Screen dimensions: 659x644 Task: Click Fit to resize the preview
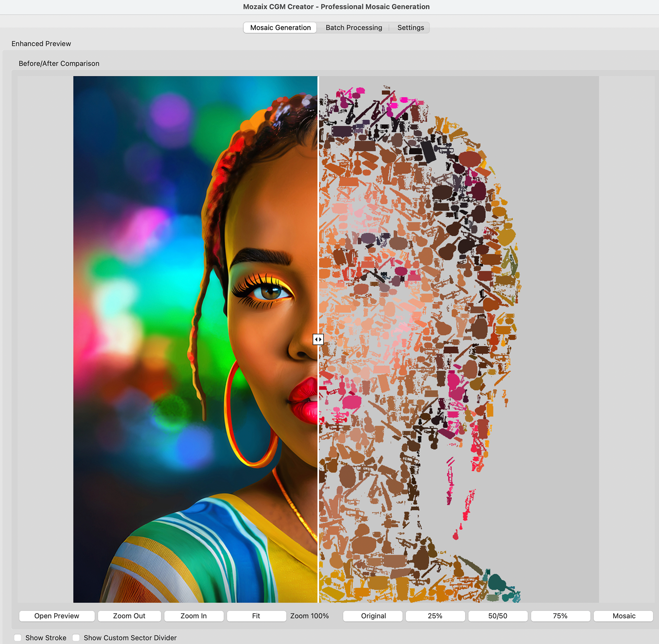tap(256, 616)
